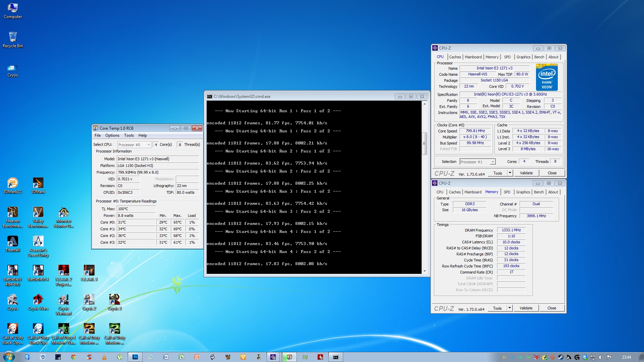
Task: Click the cmd scrollbar down arrow
Action: point(424,271)
